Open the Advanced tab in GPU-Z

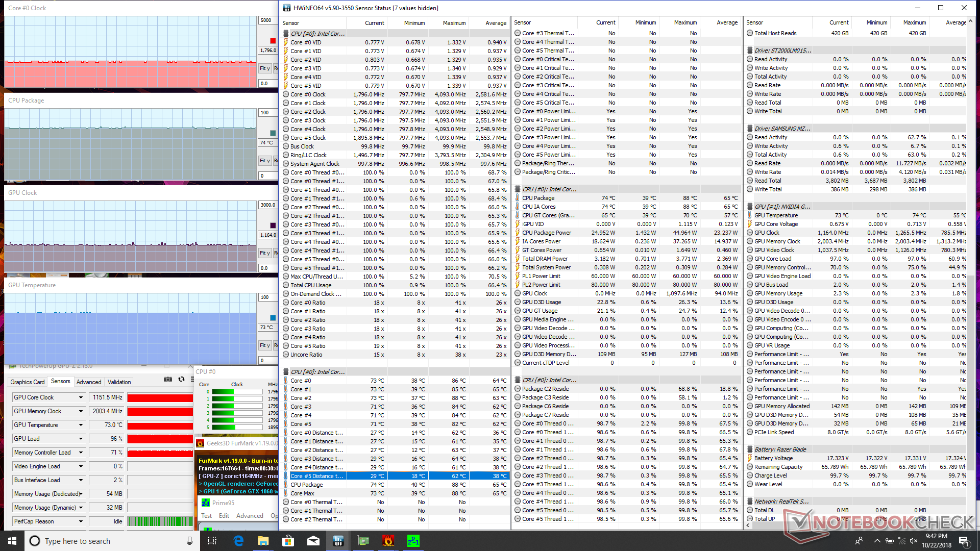(89, 382)
